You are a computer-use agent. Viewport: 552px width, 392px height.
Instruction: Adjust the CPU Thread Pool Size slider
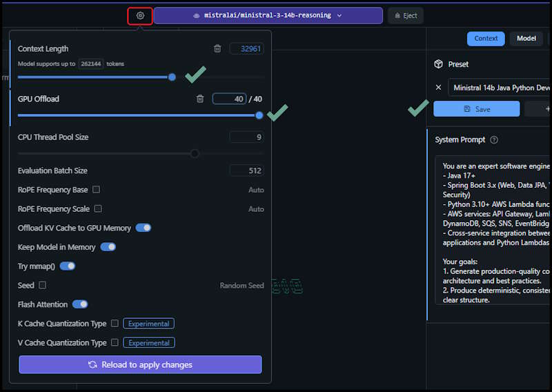(x=195, y=154)
